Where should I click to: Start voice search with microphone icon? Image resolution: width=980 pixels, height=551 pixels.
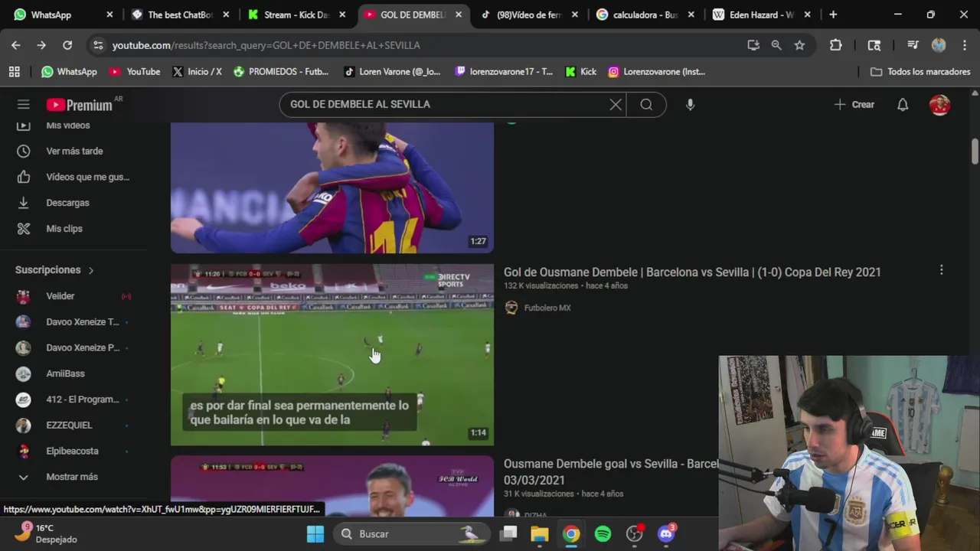(x=690, y=105)
